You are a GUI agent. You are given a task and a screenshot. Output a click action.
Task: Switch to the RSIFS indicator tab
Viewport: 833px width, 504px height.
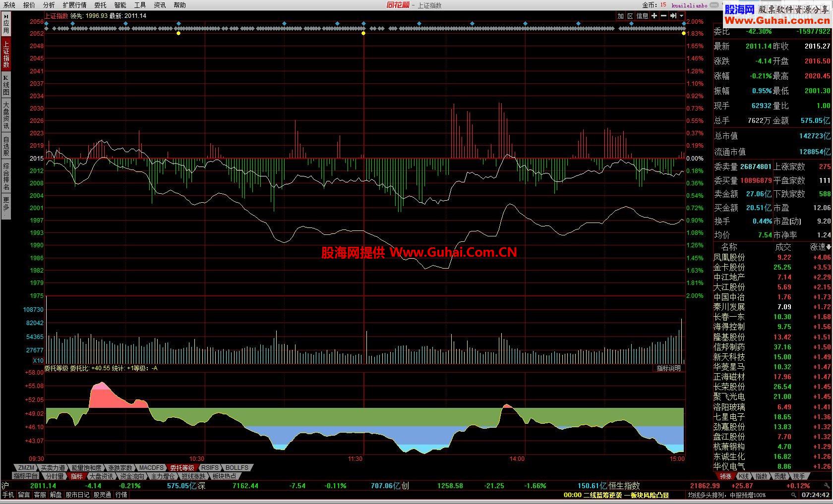[x=210, y=468]
